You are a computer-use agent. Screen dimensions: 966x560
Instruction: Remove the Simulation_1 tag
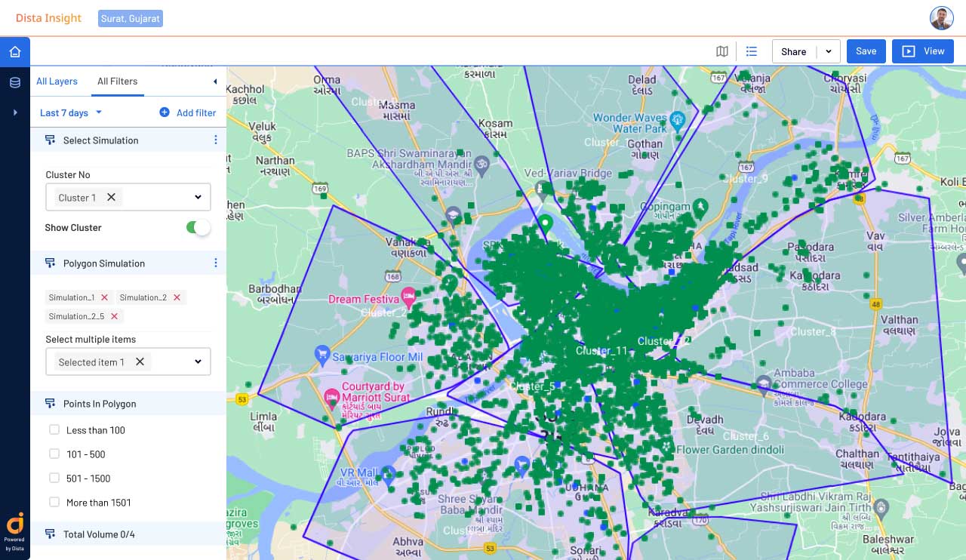(x=104, y=297)
